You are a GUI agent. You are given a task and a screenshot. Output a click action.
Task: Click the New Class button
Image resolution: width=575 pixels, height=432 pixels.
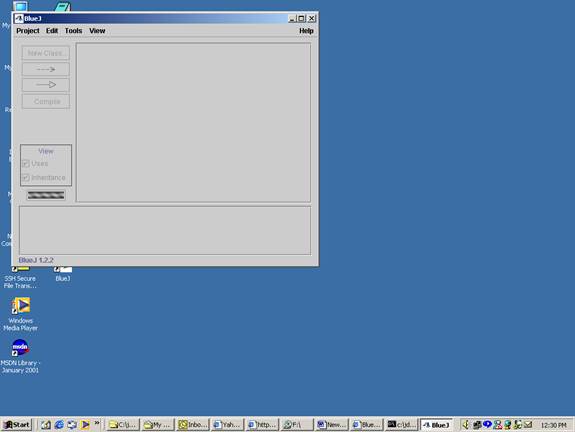[46, 53]
